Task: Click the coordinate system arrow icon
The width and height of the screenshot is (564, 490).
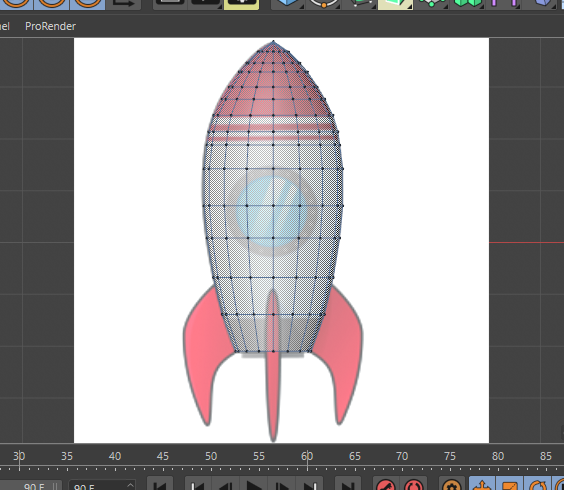Action: point(123,4)
